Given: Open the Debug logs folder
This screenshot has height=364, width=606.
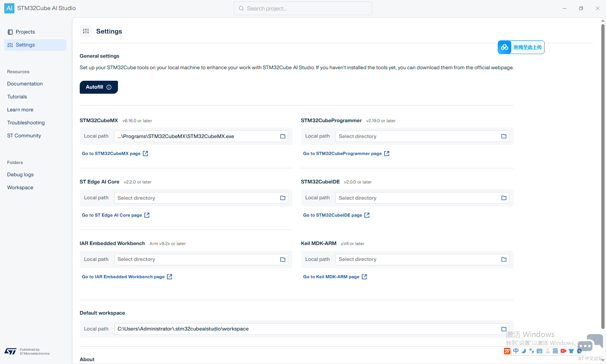Looking at the screenshot, I should (x=21, y=174).
